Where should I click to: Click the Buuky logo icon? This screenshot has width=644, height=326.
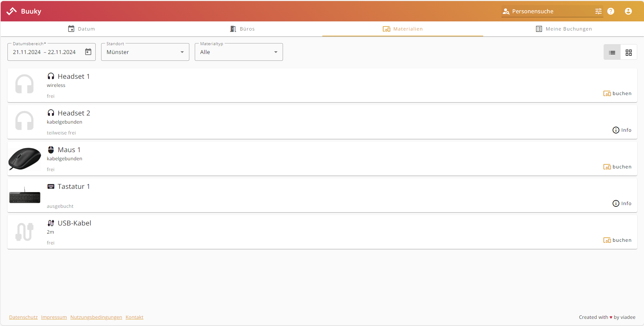coord(12,11)
